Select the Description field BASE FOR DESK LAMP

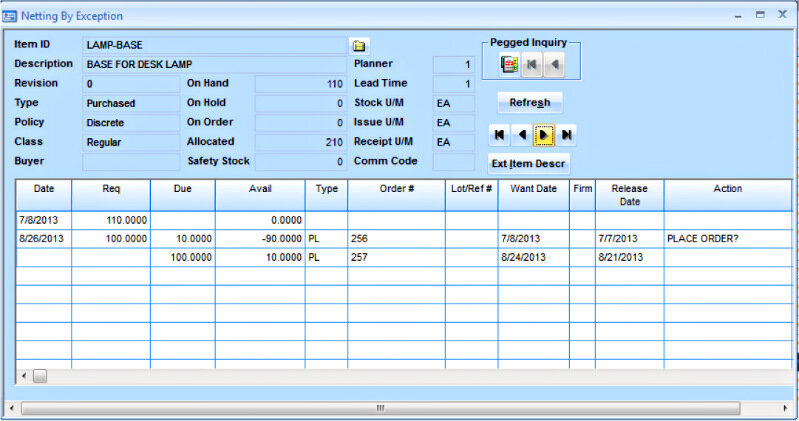click(214, 64)
